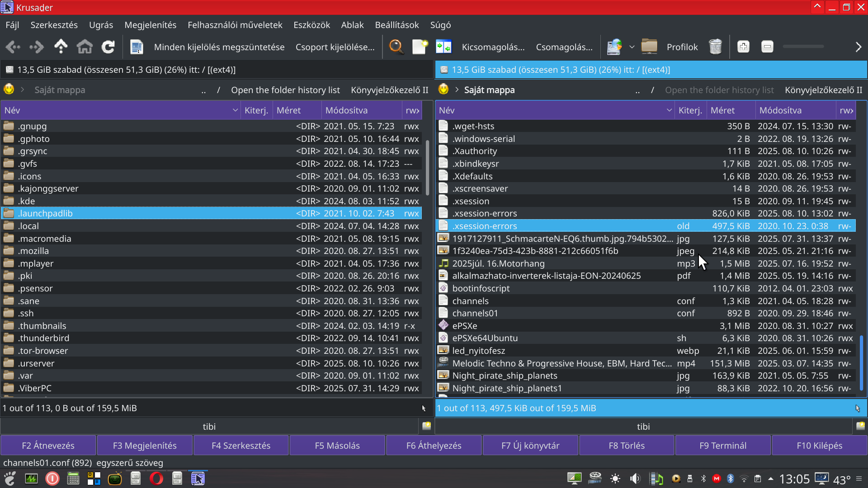The height and width of the screenshot is (488, 868).
Task: Open the Fájl menu
Action: 12,25
